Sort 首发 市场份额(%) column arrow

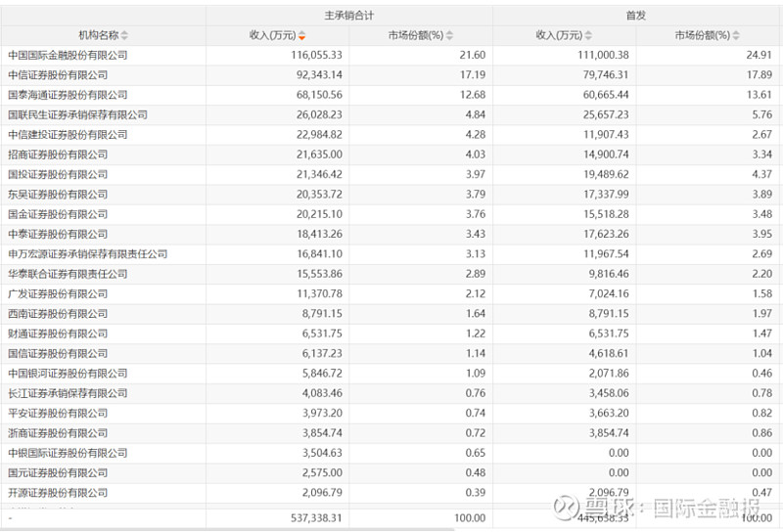click(736, 35)
